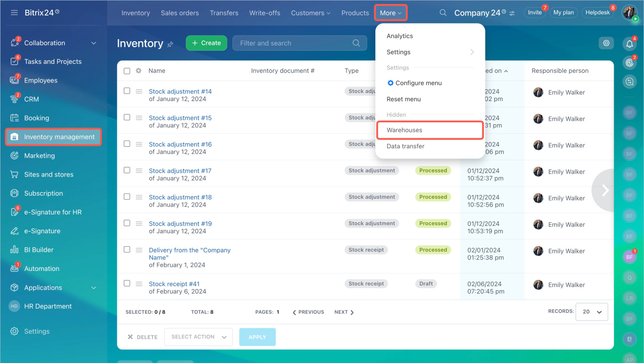The image size is (644, 363).
Task: Open Inventory management in sidebar
Action: coord(53,137)
